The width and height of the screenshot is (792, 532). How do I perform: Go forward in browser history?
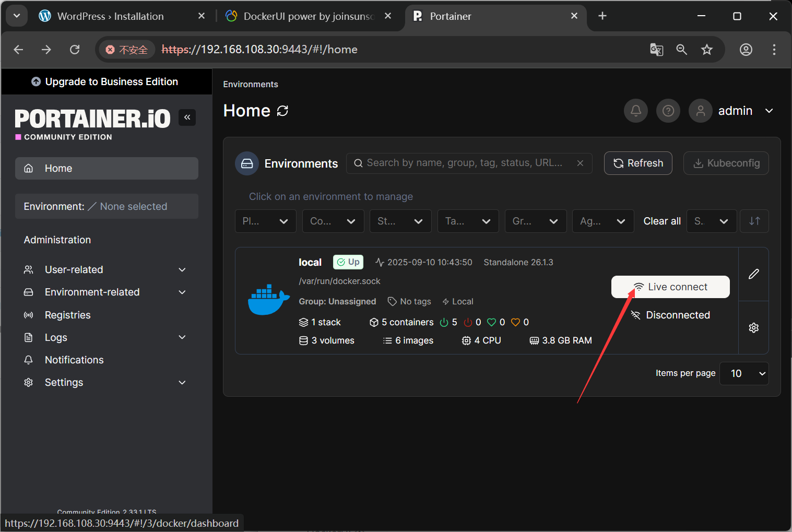(46, 50)
